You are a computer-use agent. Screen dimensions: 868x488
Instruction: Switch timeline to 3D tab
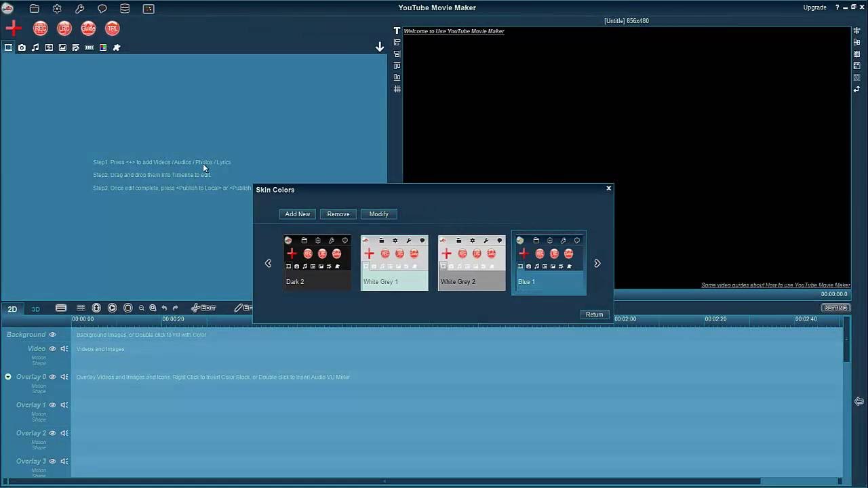click(x=35, y=309)
